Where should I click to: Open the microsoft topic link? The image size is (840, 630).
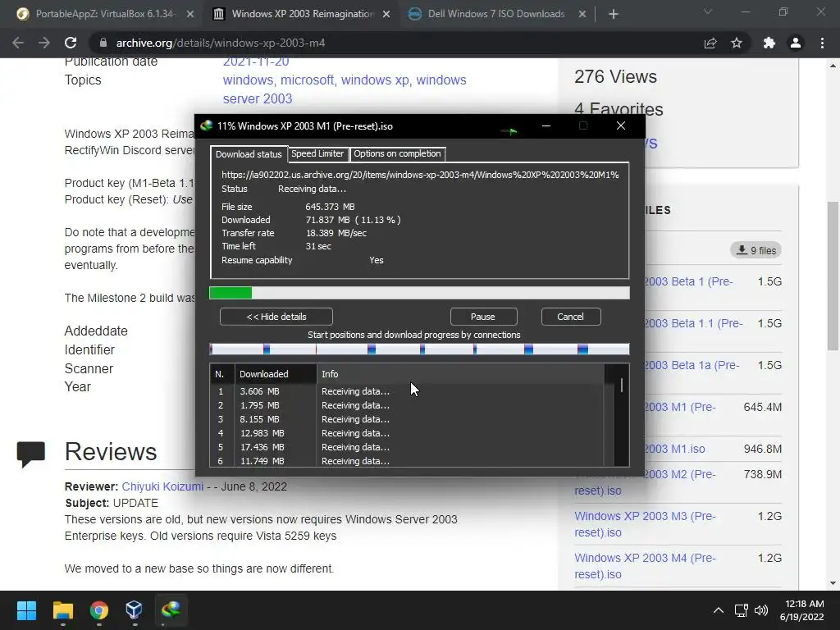pyautogui.click(x=308, y=80)
